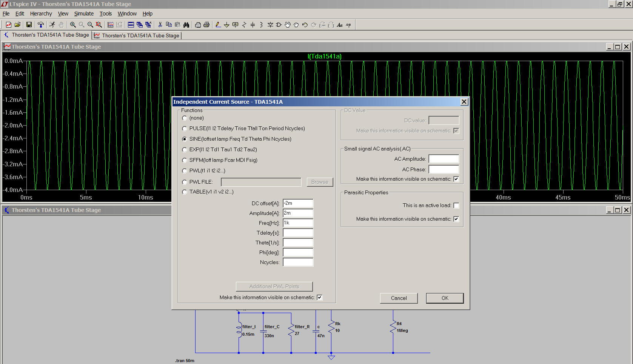Open the File menu

(6, 14)
